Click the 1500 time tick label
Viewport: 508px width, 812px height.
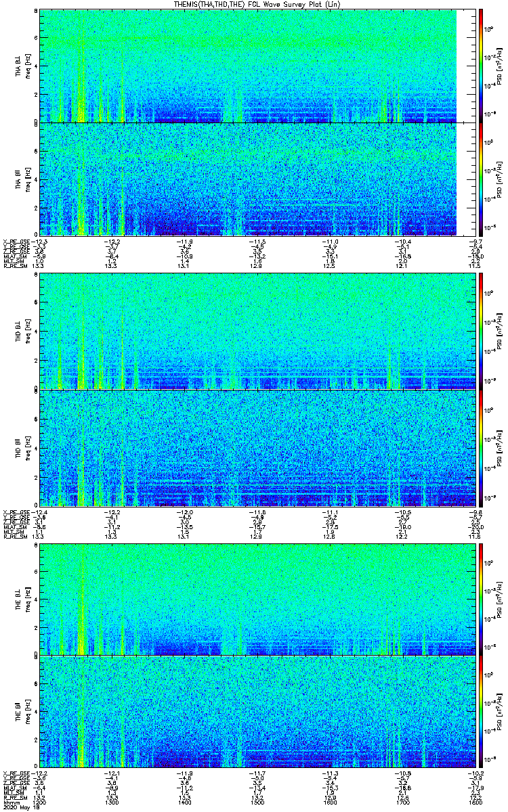[257, 802]
